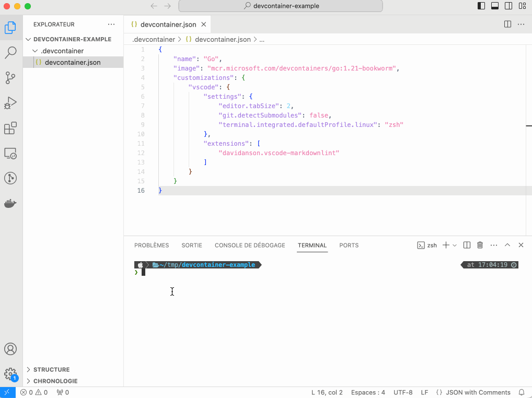Open the PORTS tab
532x398 pixels.
pos(349,245)
